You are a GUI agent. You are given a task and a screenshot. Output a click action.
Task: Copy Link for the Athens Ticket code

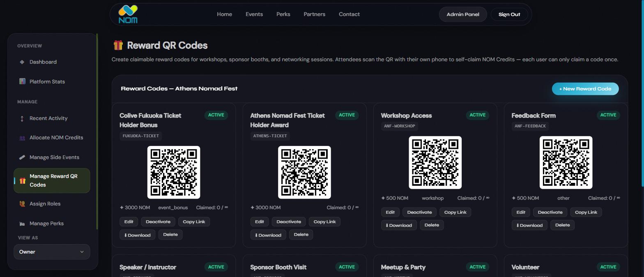pyautogui.click(x=324, y=222)
